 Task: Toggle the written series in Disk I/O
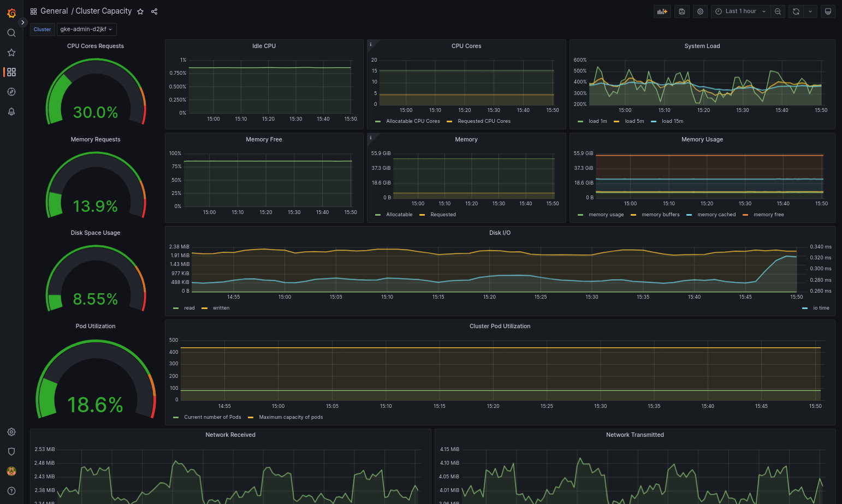221,307
